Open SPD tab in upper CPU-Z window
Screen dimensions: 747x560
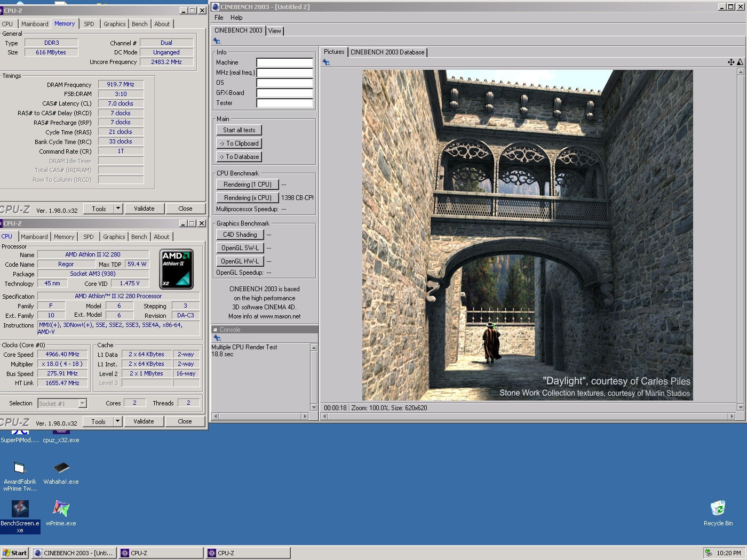pyautogui.click(x=89, y=24)
